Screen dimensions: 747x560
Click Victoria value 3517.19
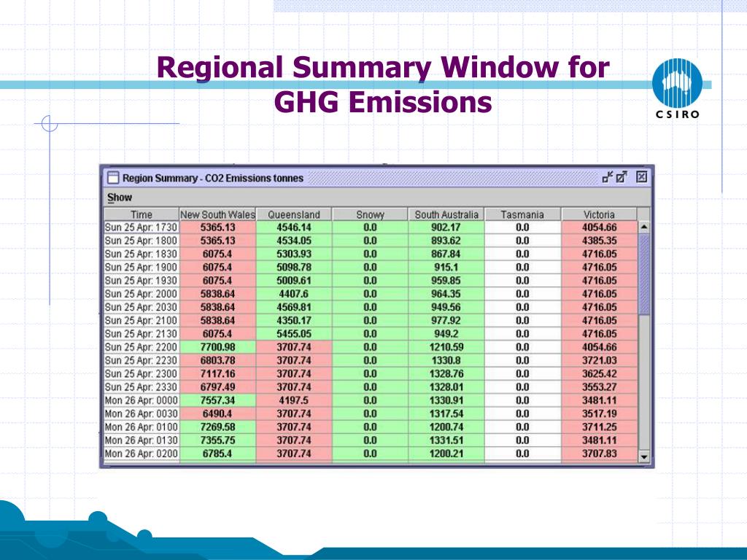(x=600, y=414)
